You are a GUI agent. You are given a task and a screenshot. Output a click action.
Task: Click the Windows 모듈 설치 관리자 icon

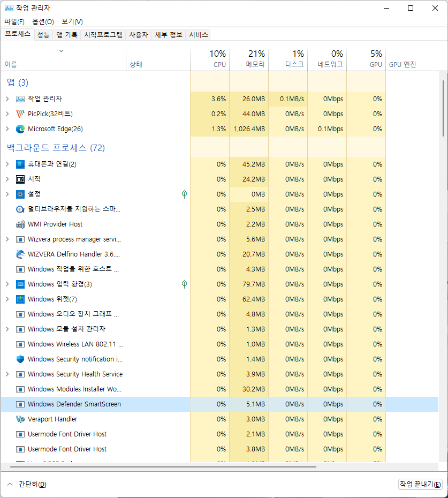coord(20,329)
